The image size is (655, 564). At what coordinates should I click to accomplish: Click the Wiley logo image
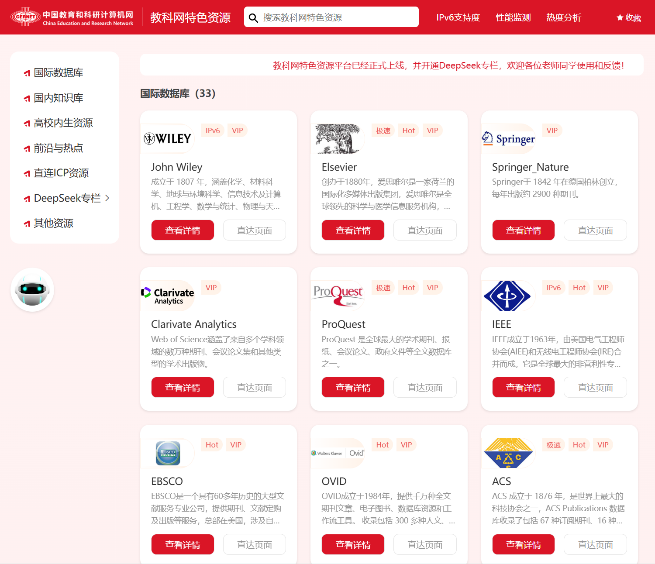pyautogui.click(x=167, y=138)
